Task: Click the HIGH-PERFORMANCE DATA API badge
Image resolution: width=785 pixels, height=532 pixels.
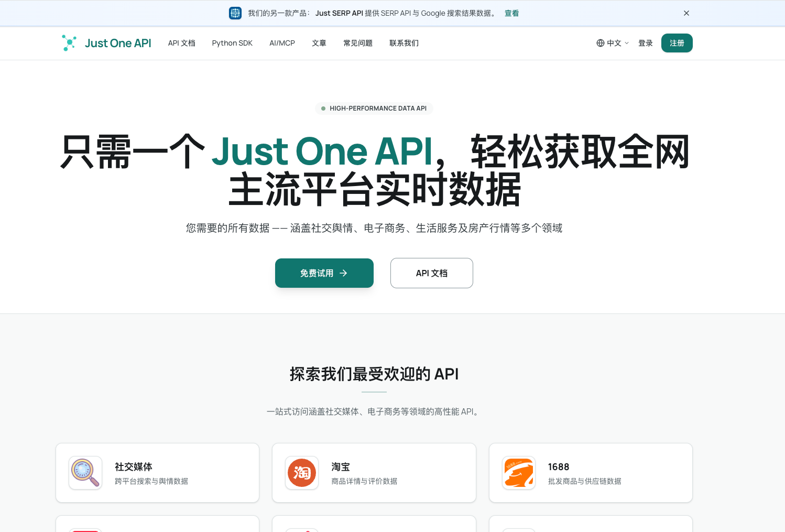Action: tap(374, 108)
